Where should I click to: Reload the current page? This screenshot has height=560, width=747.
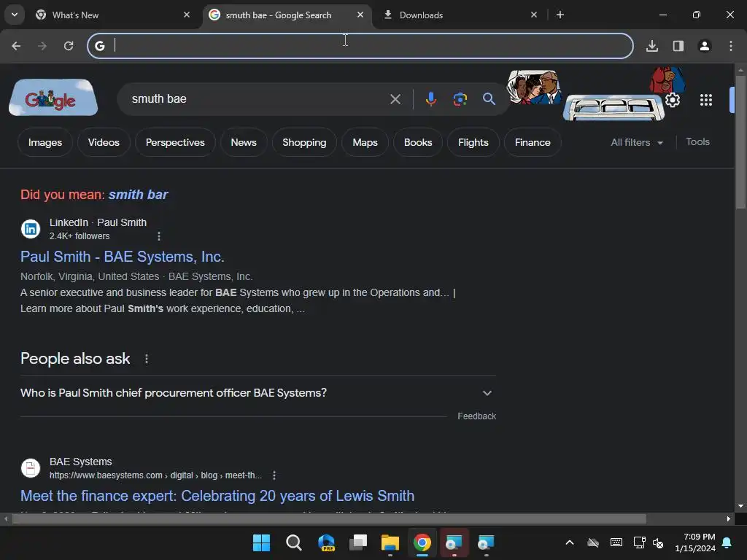tap(69, 46)
